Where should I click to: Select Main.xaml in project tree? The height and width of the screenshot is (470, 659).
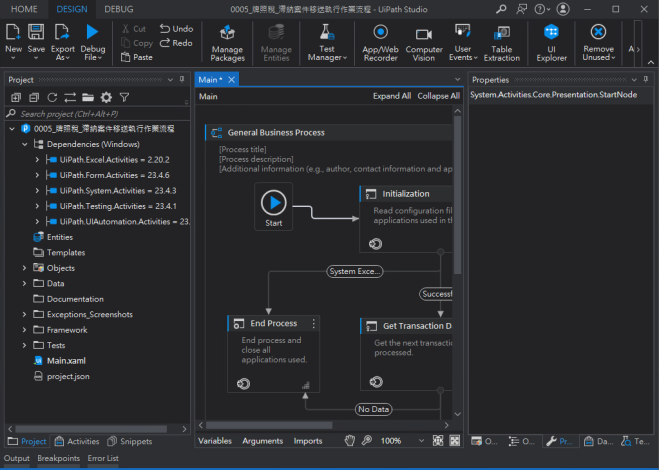tap(66, 361)
